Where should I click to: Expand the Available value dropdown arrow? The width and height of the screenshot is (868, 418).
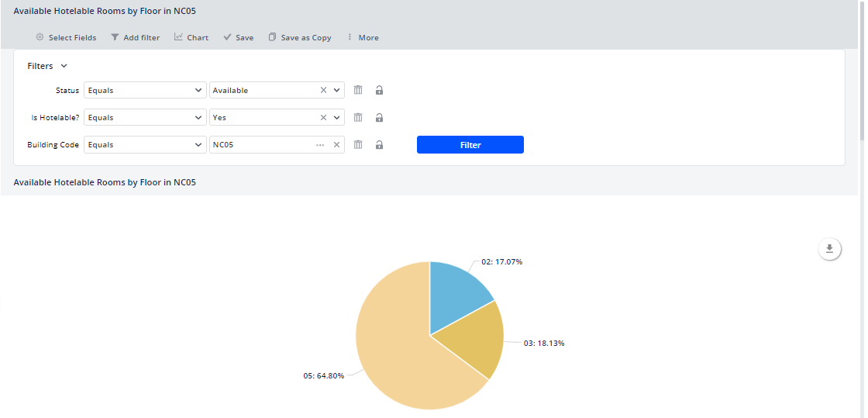pyautogui.click(x=337, y=90)
